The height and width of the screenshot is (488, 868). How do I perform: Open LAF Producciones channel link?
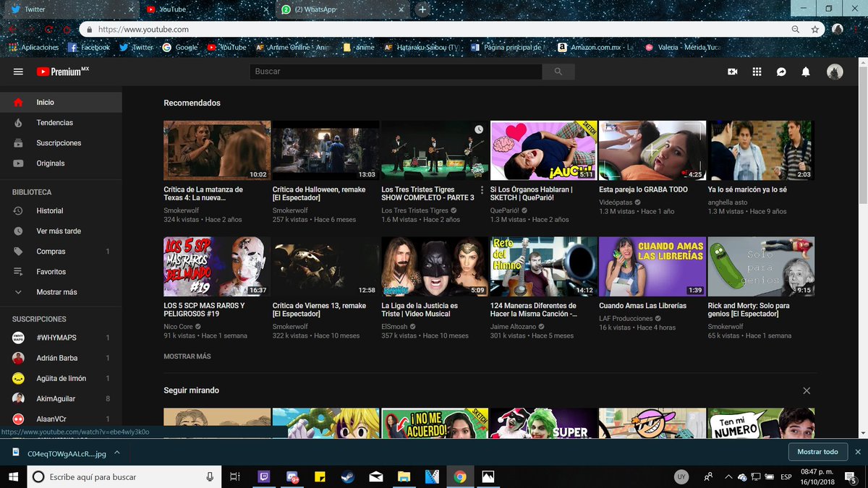pos(626,319)
